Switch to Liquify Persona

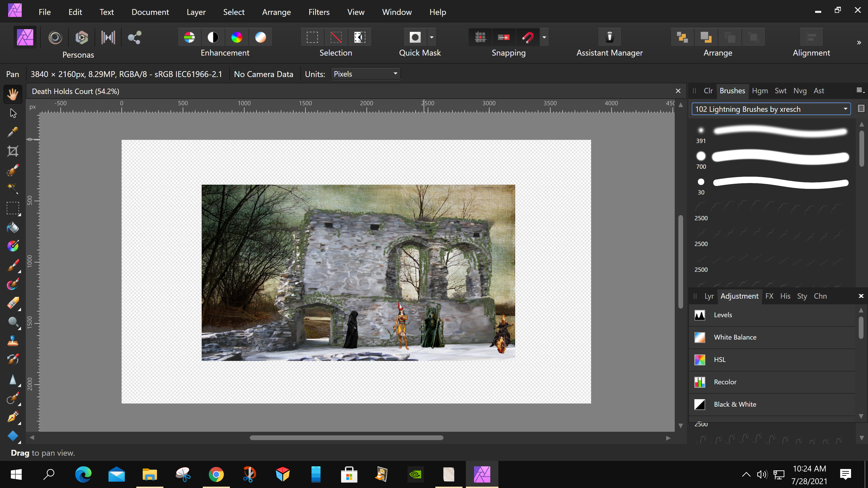coord(55,37)
